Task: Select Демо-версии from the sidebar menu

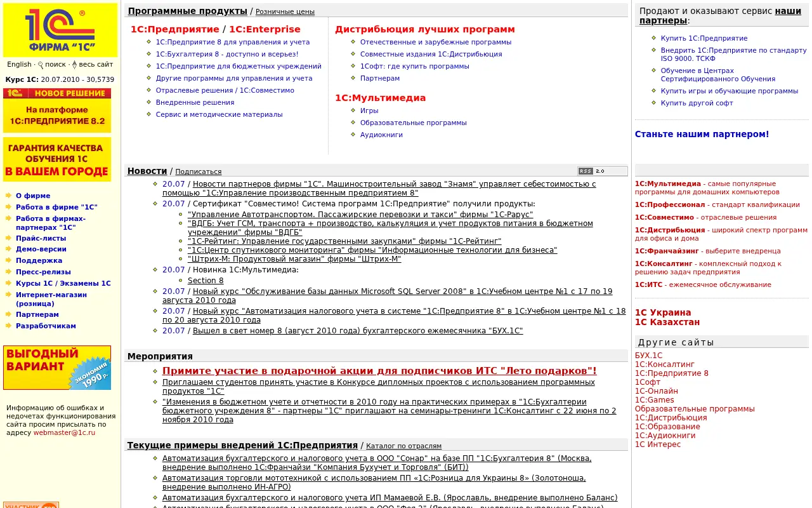Action: tap(41, 249)
